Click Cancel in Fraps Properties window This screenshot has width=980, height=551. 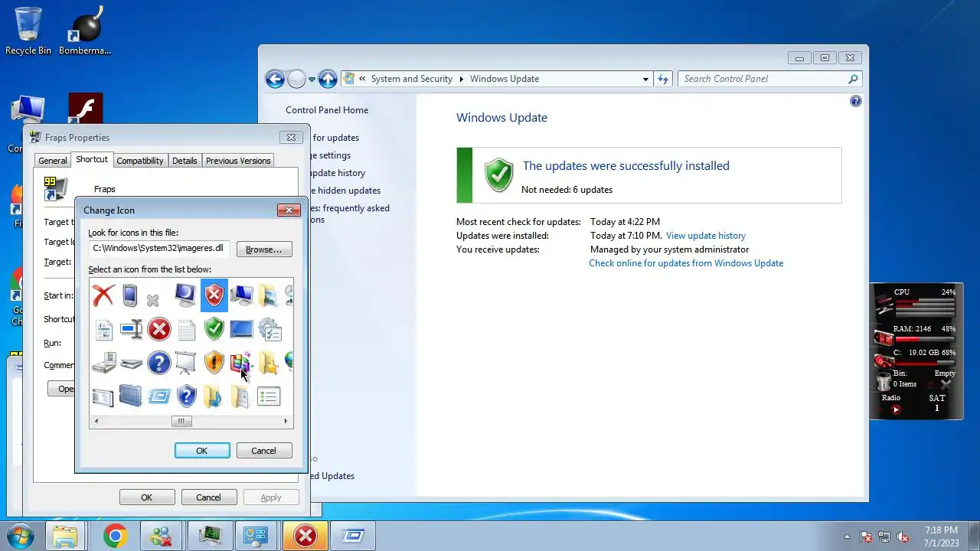(x=208, y=497)
